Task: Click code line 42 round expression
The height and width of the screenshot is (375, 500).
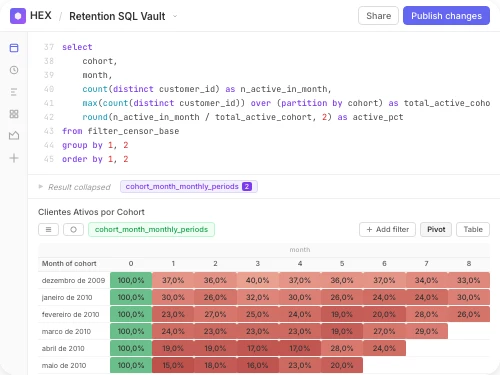Action: coord(243,117)
